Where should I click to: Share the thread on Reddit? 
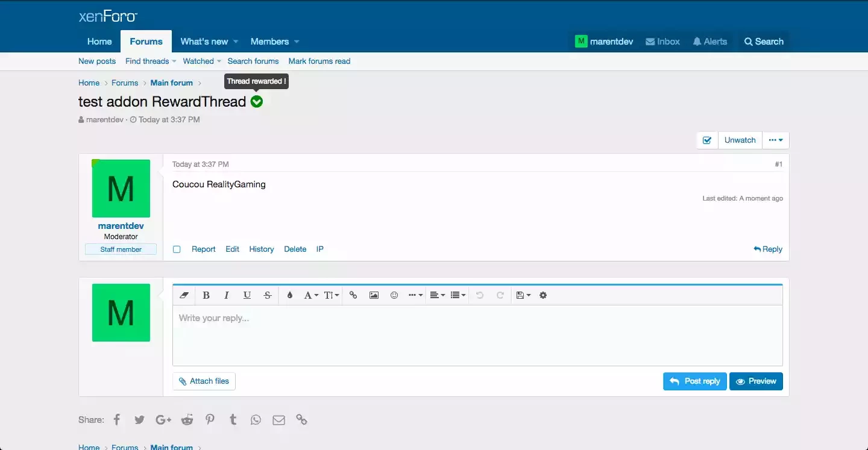point(187,420)
